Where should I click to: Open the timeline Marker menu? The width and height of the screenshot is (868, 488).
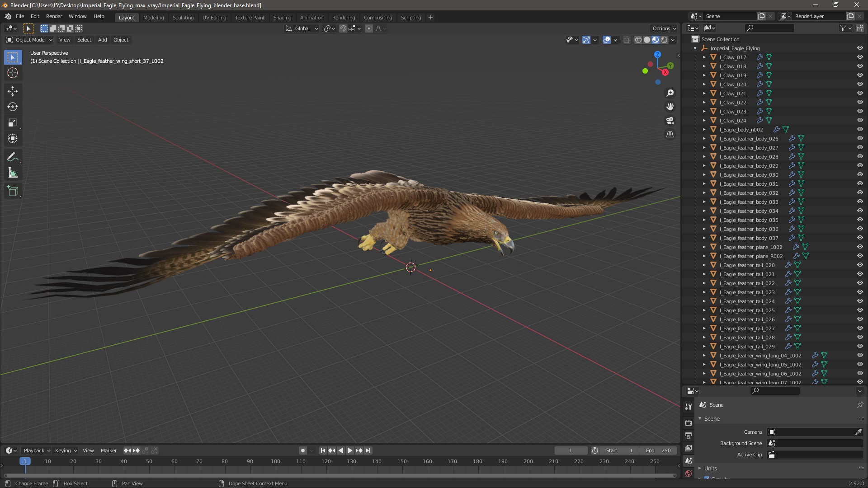point(108,450)
